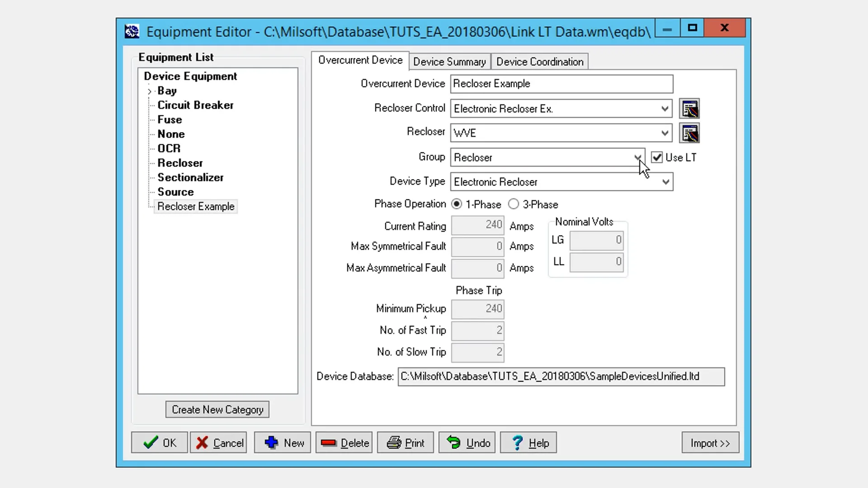
Task: Open the Recloser Control device editor icon
Action: [690, 108]
